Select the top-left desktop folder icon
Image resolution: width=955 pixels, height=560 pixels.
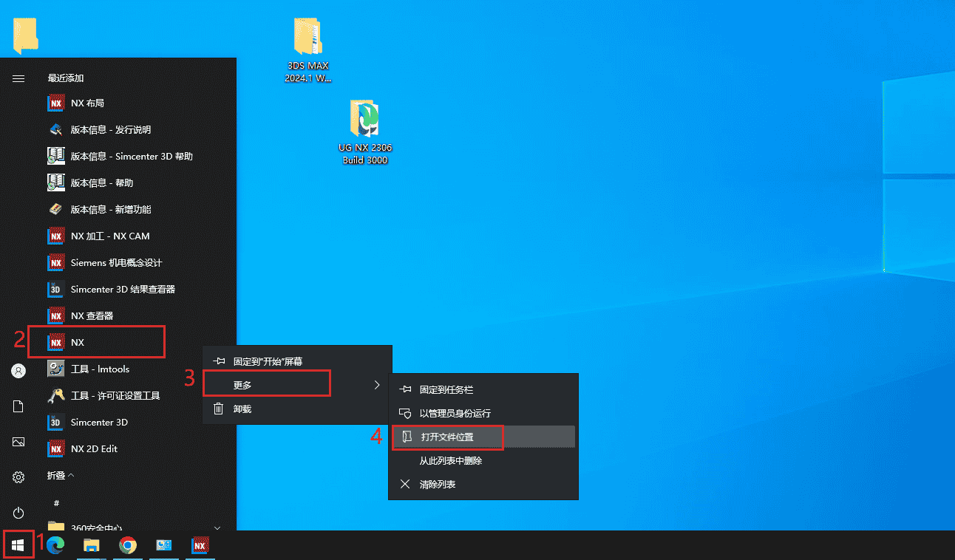tap(26, 35)
